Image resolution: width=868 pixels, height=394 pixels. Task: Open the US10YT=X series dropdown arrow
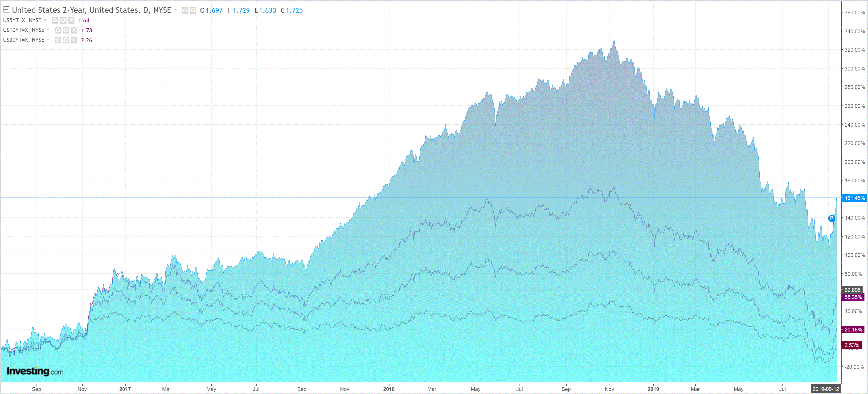[48, 30]
